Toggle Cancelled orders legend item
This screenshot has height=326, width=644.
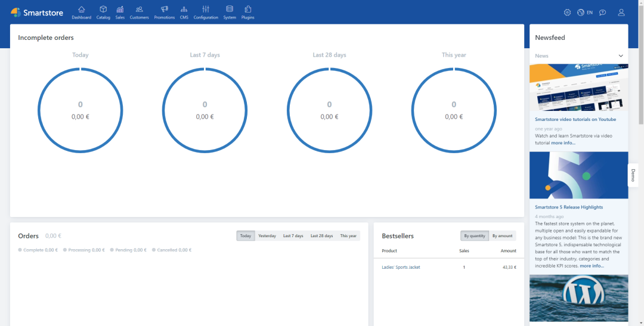[x=172, y=250]
